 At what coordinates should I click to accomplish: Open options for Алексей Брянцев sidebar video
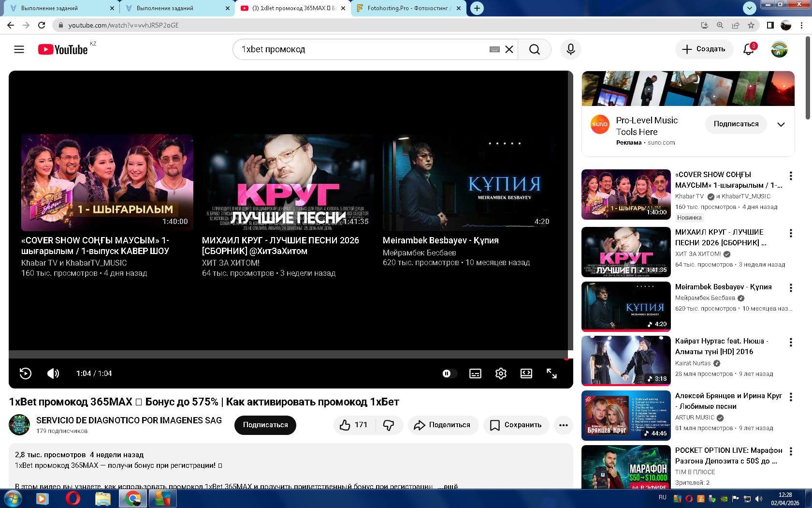tap(791, 397)
